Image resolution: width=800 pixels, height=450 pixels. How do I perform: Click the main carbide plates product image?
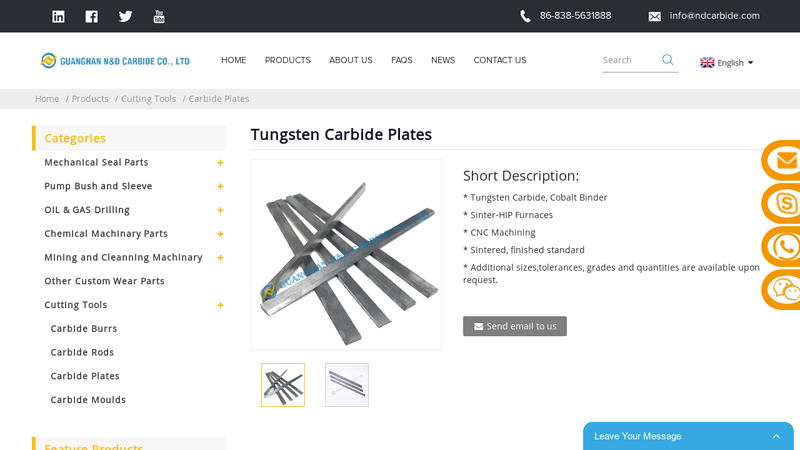pyautogui.click(x=346, y=255)
